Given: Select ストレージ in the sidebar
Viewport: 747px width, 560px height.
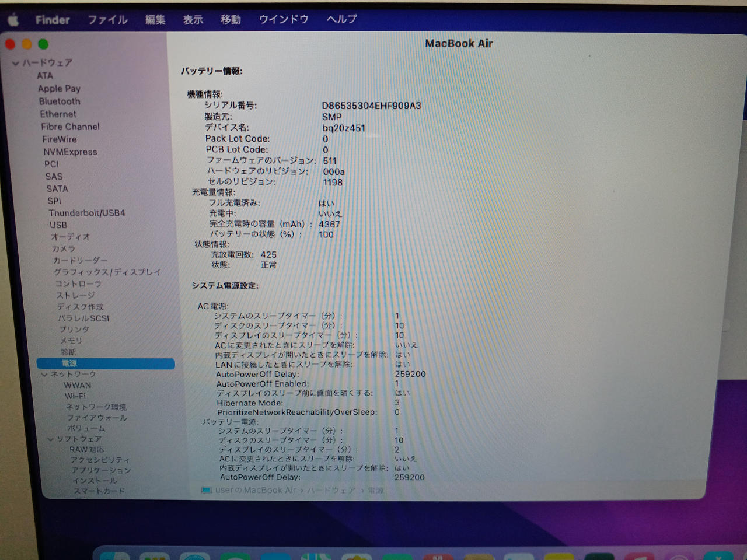Looking at the screenshot, I should (75, 295).
